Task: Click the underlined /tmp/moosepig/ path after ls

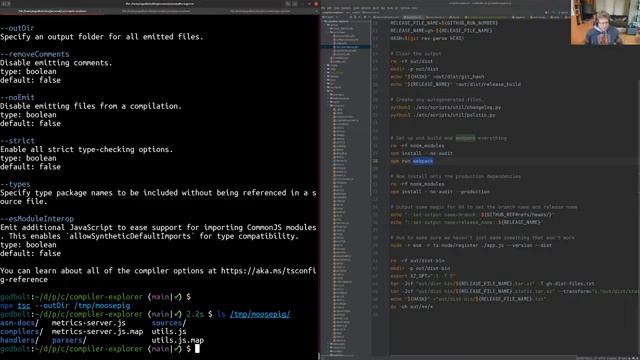Action: pos(260,314)
